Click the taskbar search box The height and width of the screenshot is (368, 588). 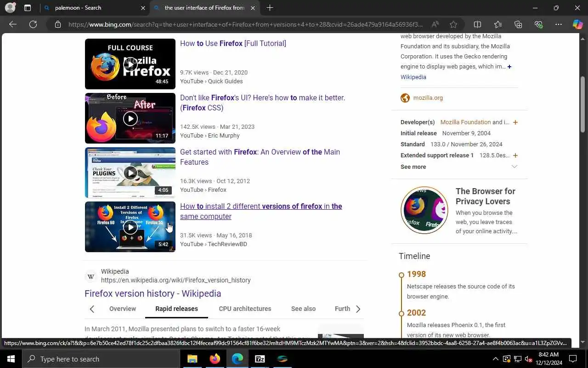pos(101,359)
